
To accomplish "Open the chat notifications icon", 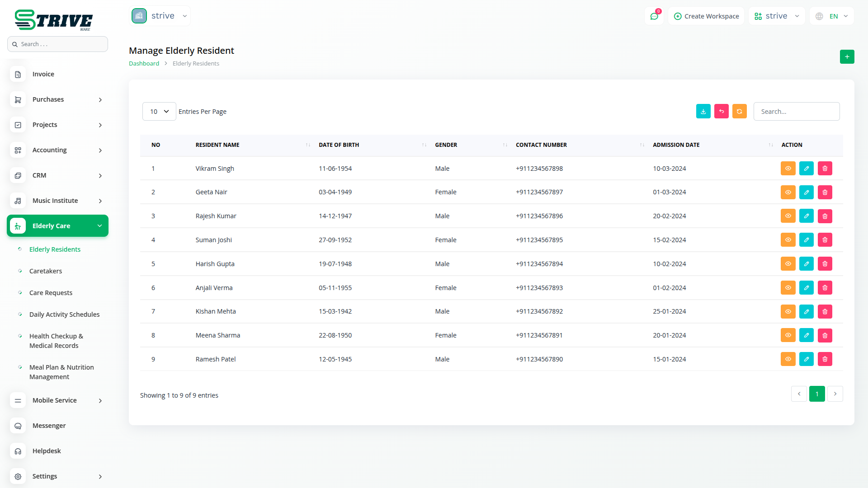I will [x=654, y=16].
